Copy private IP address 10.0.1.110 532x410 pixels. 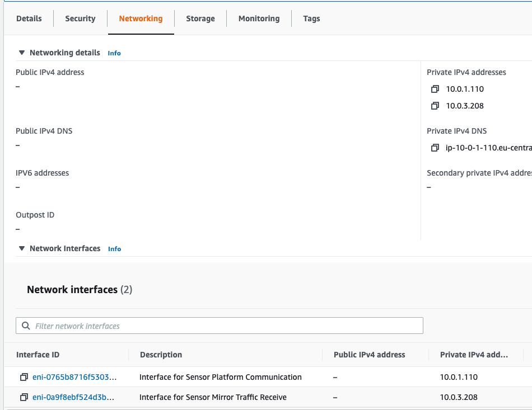coord(435,89)
